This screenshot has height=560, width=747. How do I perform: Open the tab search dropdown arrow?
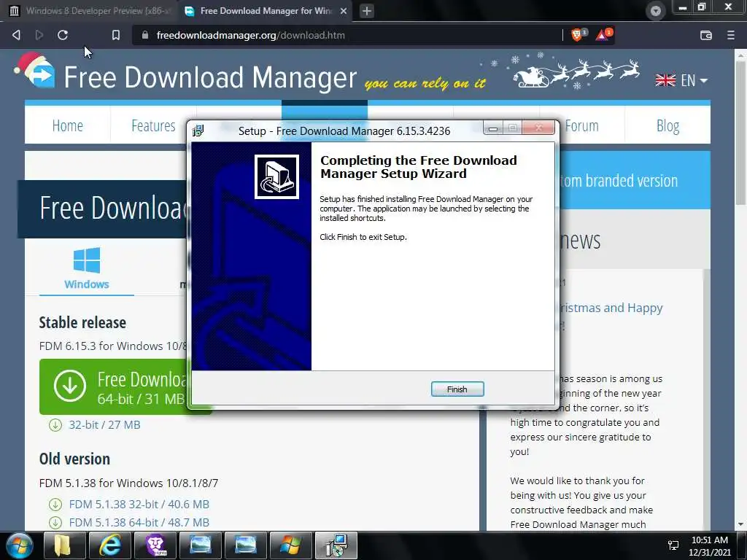(x=656, y=11)
